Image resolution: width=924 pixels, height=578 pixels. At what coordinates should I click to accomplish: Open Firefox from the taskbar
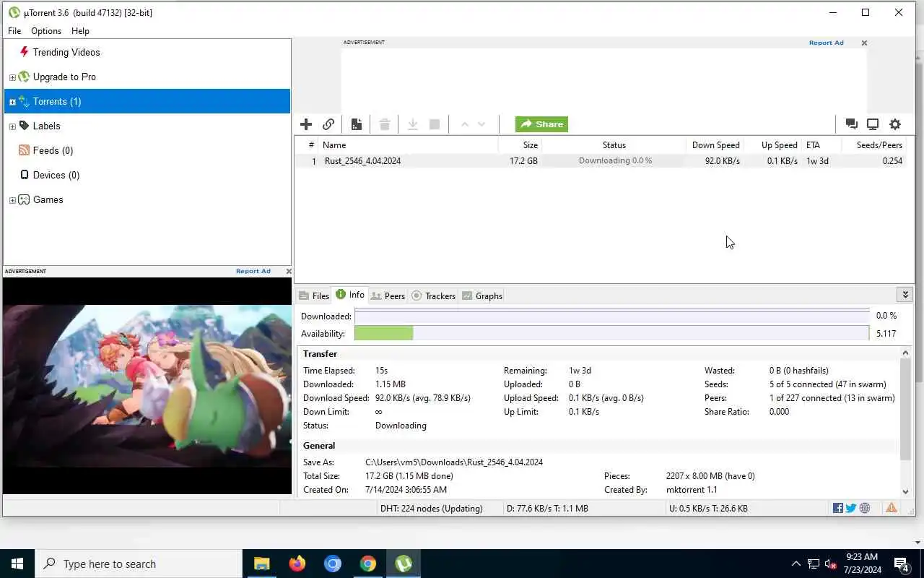tap(297, 564)
